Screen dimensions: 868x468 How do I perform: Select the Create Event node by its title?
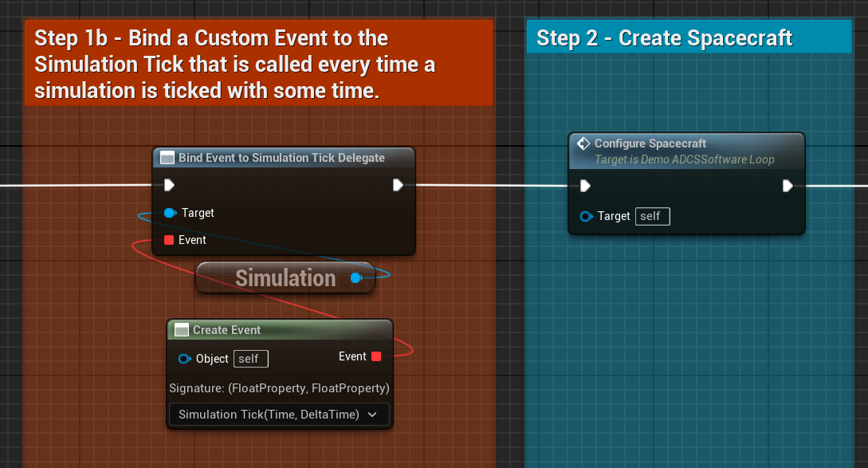click(x=226, y=330)
